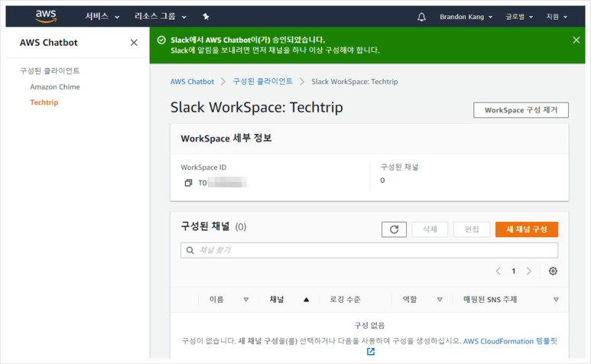Click 새 채널 구성 orange button
This screenshot has height=364, width=591.
pyautogui.click(x=527, y=229)
